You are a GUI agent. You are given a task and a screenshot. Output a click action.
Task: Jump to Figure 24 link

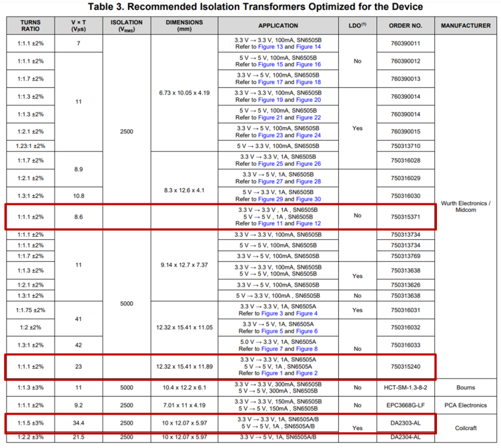[x=308, y=135]
